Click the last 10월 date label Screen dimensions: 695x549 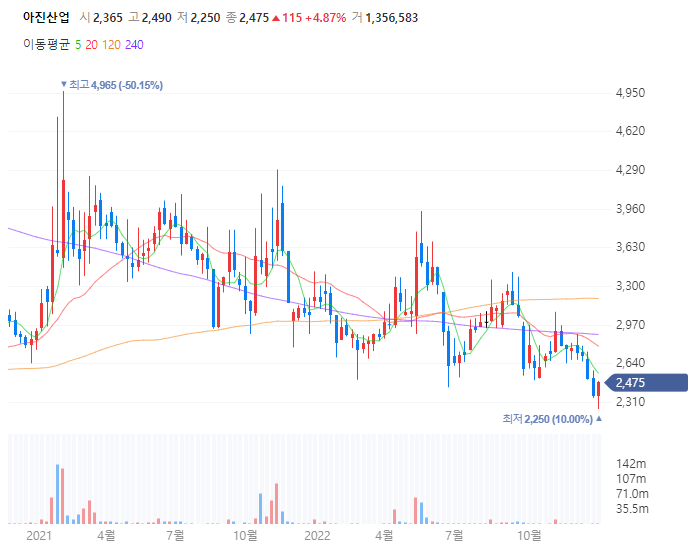pos(529,536)
